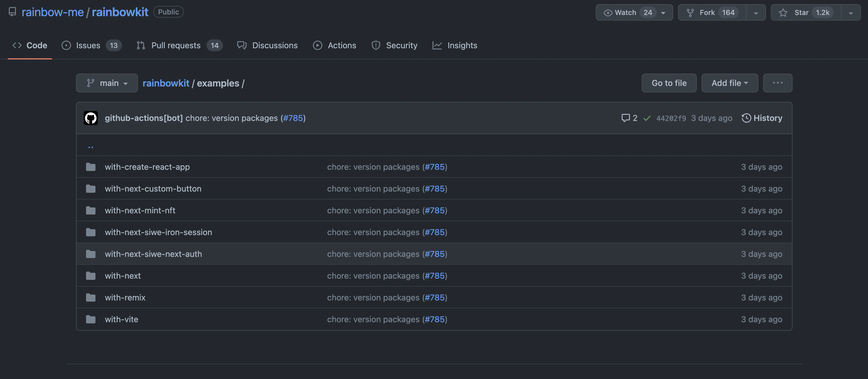The height and width of the screenshot is (379, 868).
Task: Open the commit comments bubble icon
Action: (x=626, y=118)
